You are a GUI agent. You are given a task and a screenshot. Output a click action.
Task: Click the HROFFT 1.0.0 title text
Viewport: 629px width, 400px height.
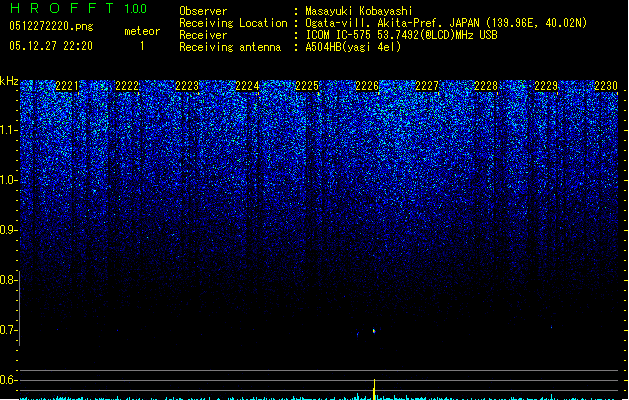tap(79, 8)
